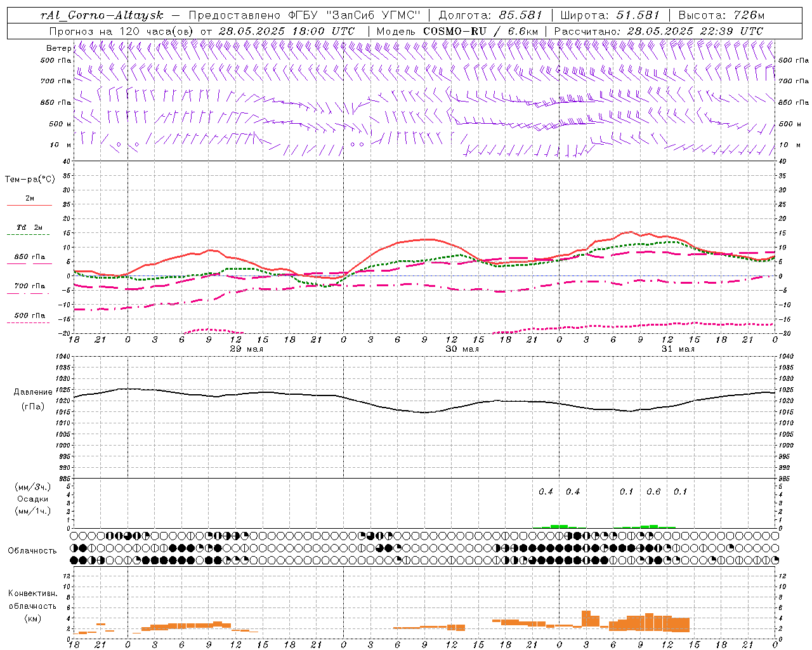The image size is (812, 650).
Task: Click the 700 гПа temperature legend label
Action: coord(29,286)
